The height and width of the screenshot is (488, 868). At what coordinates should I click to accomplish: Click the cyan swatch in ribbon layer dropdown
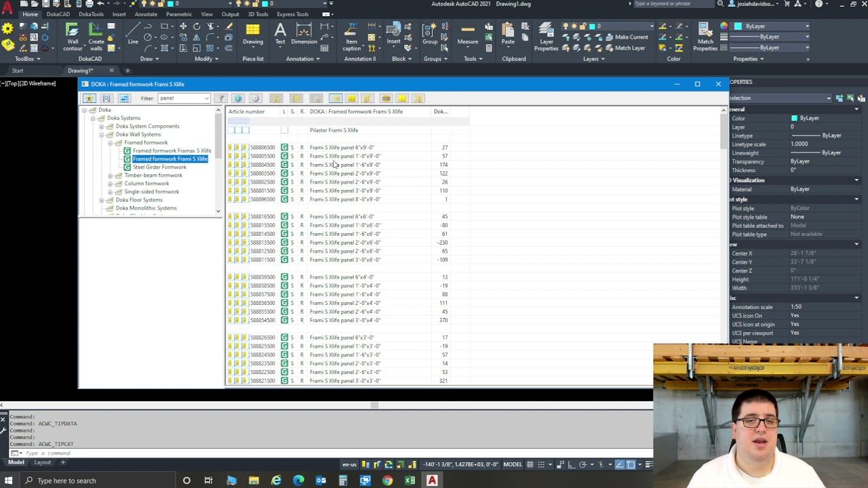[x=592, y=26]
